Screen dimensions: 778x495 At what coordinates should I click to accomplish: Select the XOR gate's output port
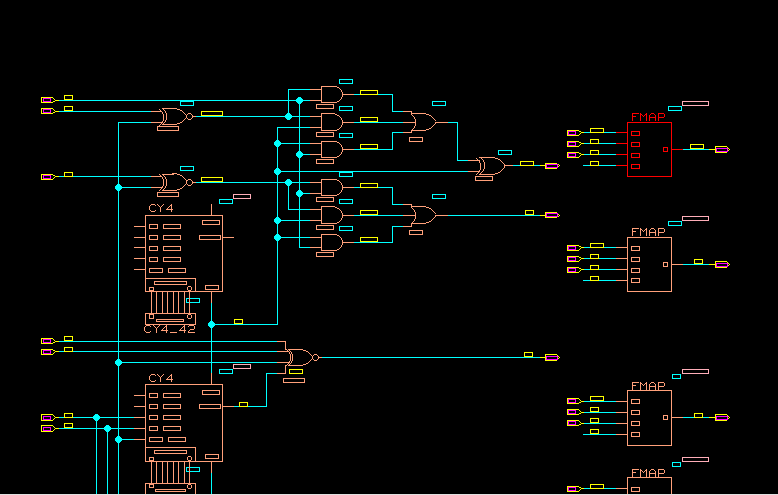pos(551,166)
